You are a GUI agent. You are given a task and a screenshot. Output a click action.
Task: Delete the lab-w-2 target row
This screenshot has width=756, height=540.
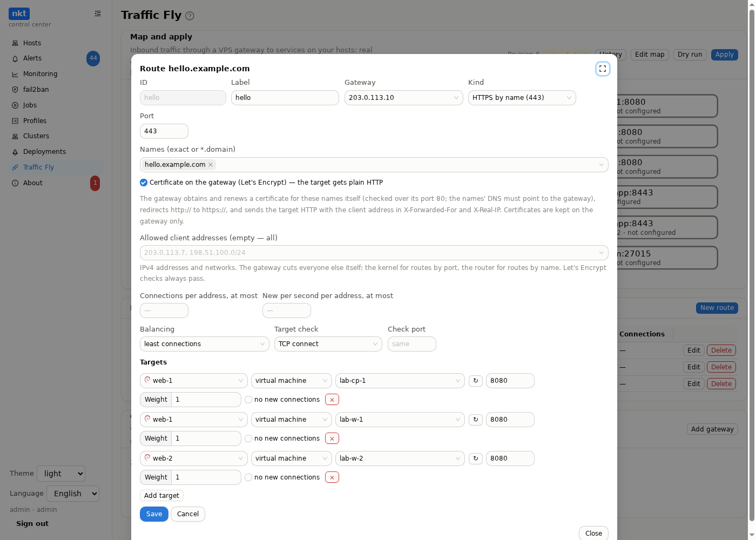pyautogui.click(x=332, y=477)
